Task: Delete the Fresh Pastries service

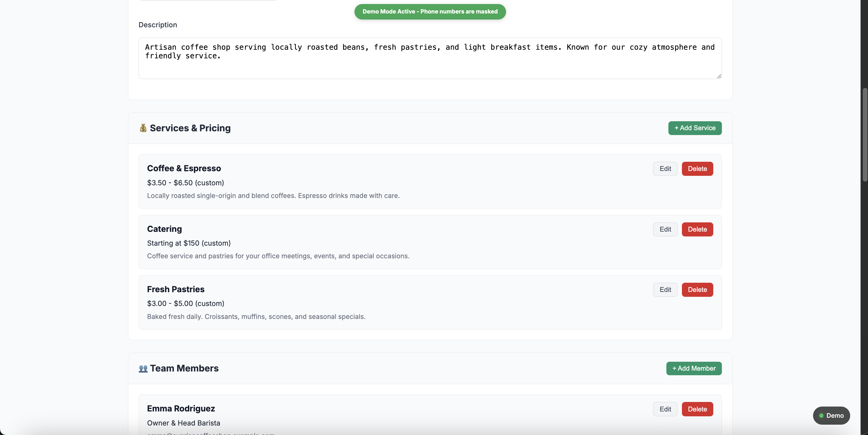Action: pyautogui.click(x=697, y=290)
